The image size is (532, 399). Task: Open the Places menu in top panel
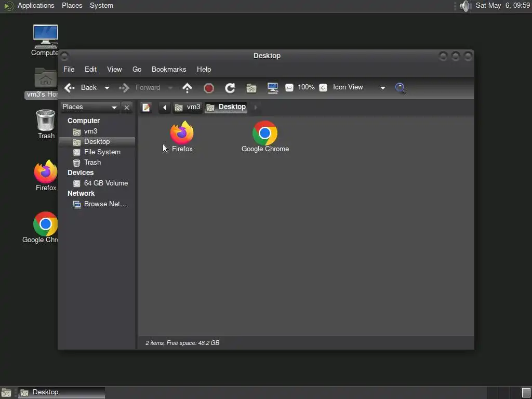click(x=72, y=6)
